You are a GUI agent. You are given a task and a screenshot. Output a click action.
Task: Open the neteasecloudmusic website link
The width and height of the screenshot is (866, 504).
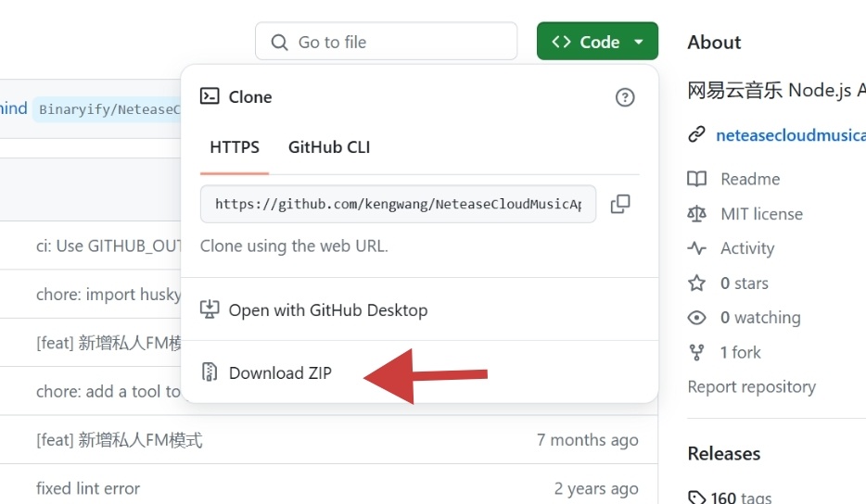click(x=790, y=135)
